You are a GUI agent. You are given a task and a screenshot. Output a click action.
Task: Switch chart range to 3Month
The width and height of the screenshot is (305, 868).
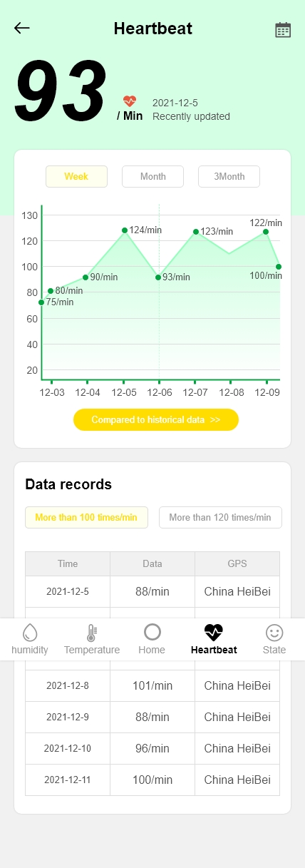[x=229, y=176]
